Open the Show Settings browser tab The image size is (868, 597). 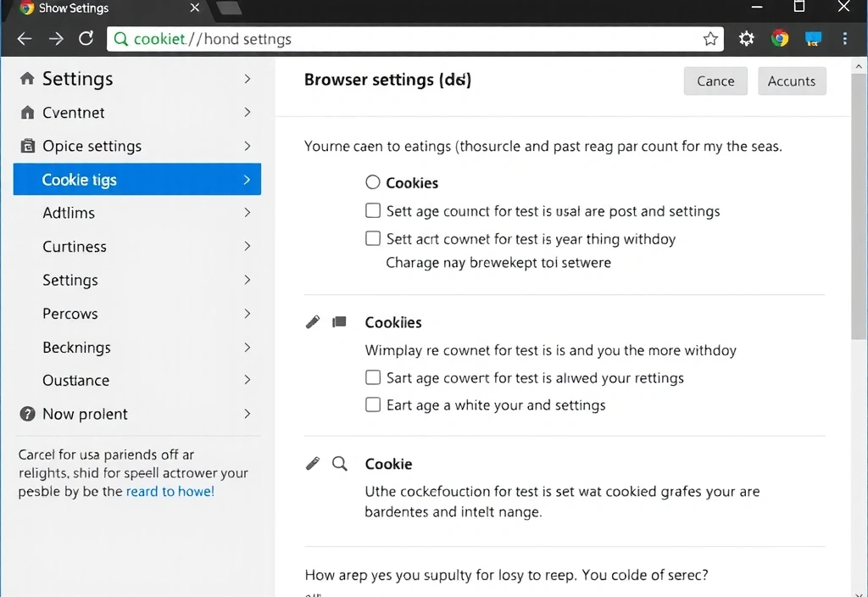click(102, 8)
